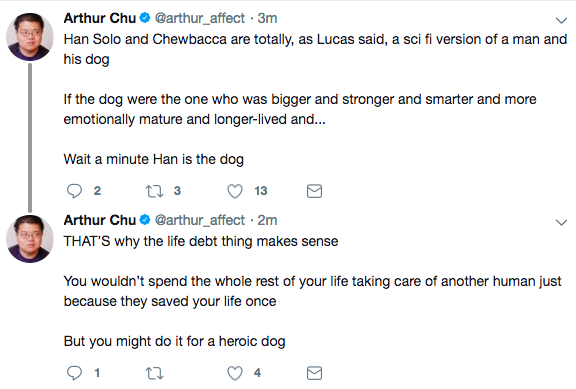Reply to the Han Solo tweet
The width and height of the screenshot is (576, 389).
coord(75,191)
